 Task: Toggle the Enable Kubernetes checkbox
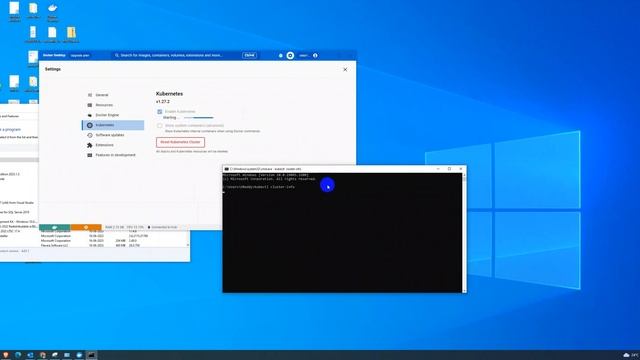click(160, 111)
